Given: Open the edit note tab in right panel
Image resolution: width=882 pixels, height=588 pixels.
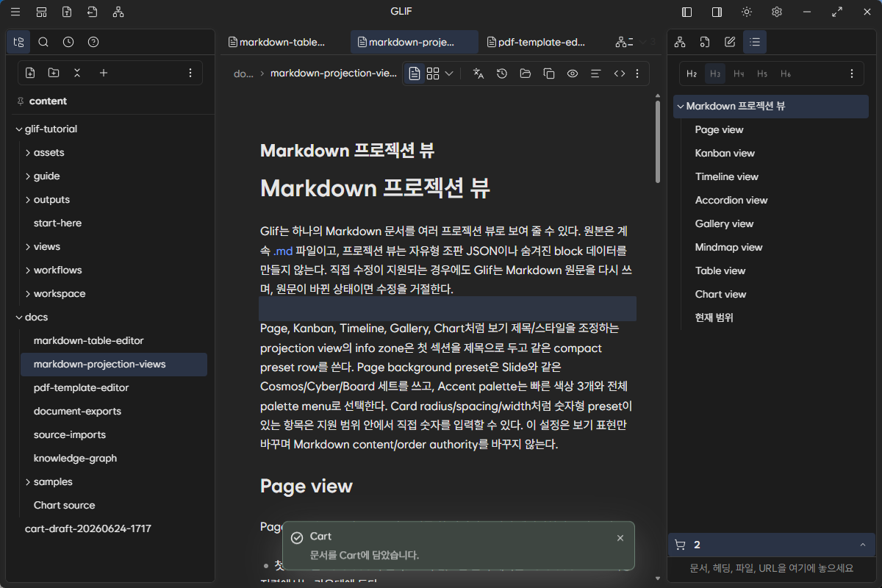Looking at the screenshot, I should coord(730,42).
